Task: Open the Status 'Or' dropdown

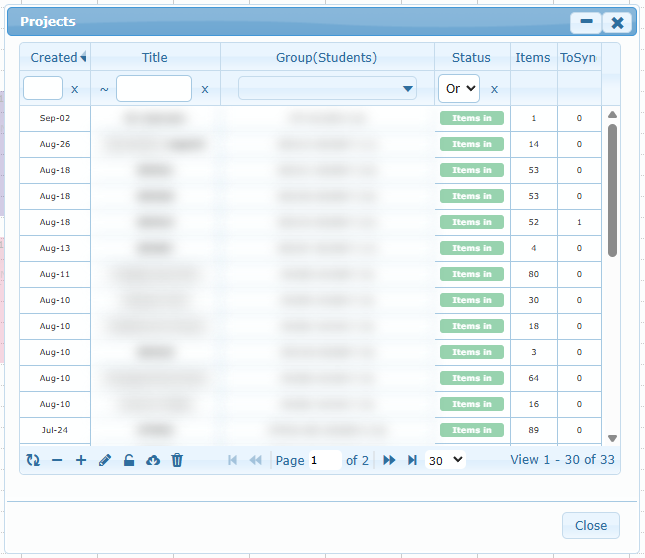Action: pos(459,88)
